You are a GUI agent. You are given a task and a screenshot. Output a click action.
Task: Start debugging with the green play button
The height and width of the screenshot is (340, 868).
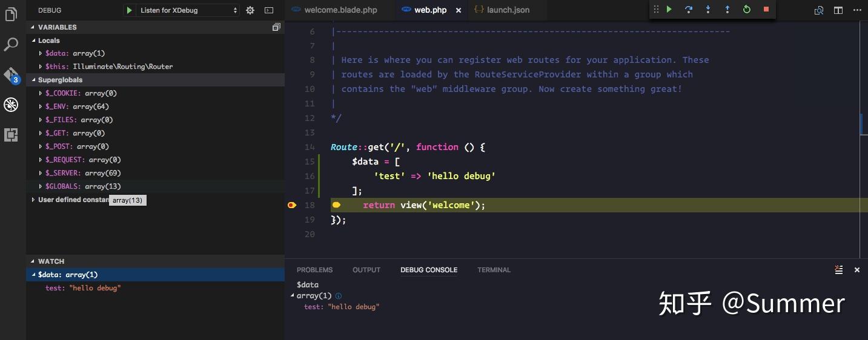129,10
